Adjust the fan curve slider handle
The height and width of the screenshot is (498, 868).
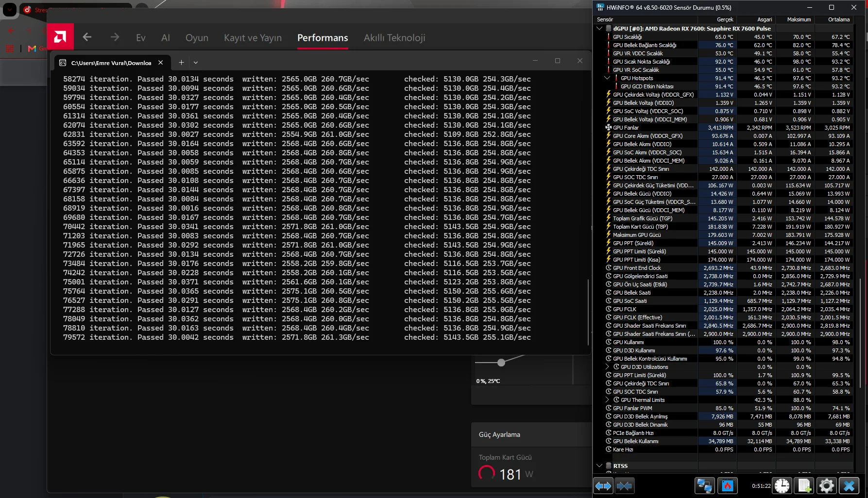pos(501,363)
